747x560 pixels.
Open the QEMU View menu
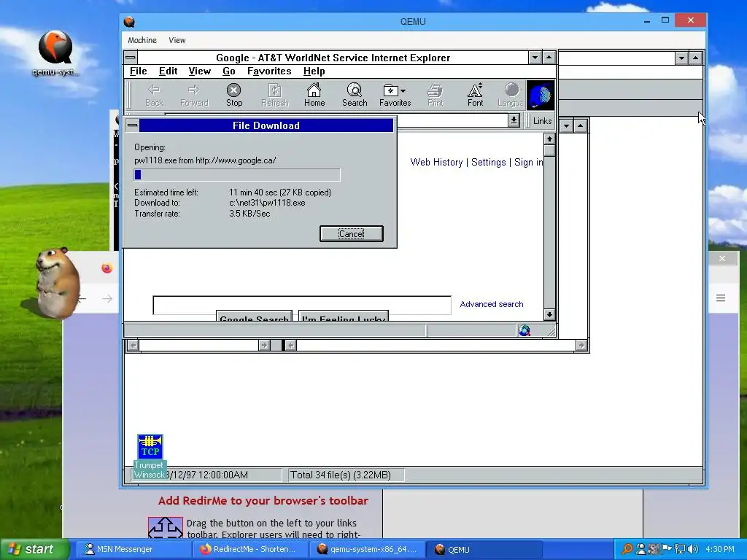point(177,40)
